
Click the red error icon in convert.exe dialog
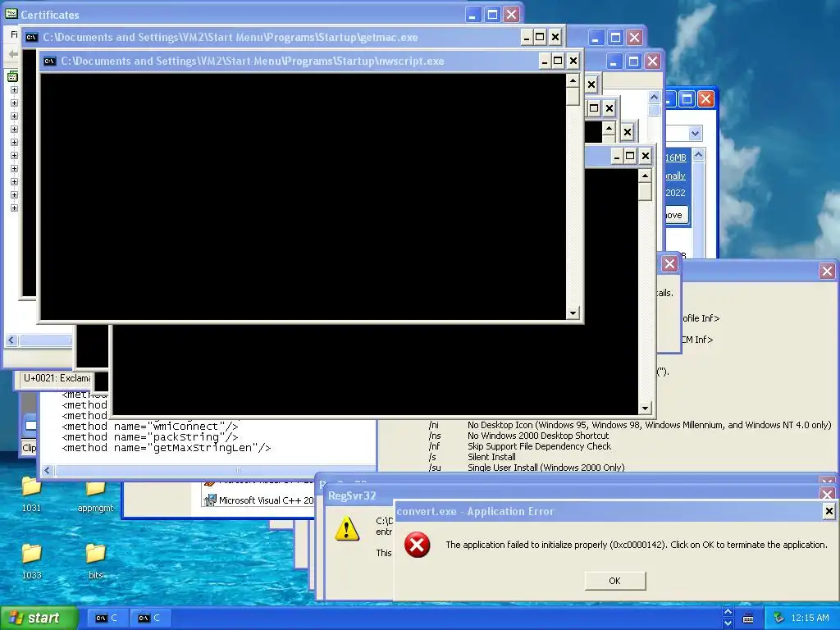(417, 546)
